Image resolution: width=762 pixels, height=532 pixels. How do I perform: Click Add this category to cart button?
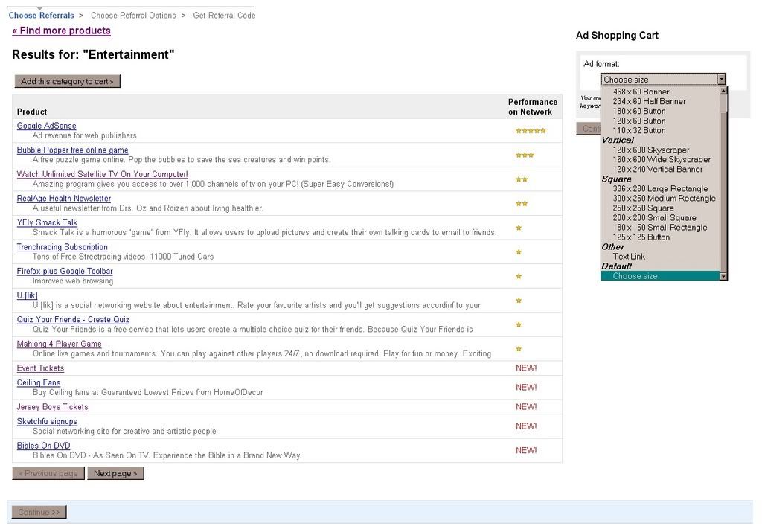67,81
